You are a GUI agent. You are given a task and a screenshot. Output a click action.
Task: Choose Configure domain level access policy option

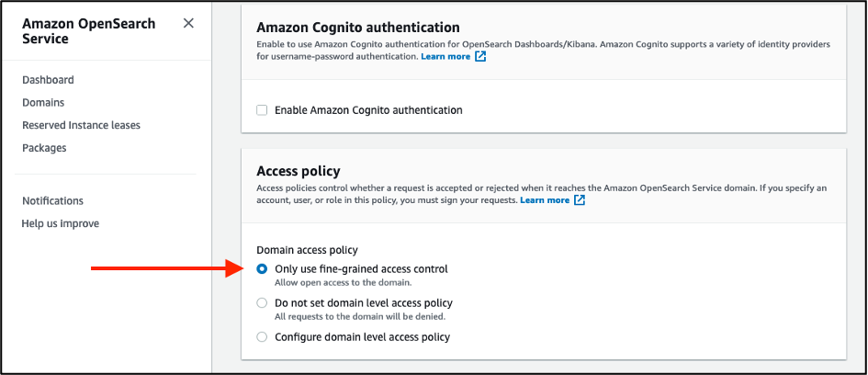click(263, 337)
